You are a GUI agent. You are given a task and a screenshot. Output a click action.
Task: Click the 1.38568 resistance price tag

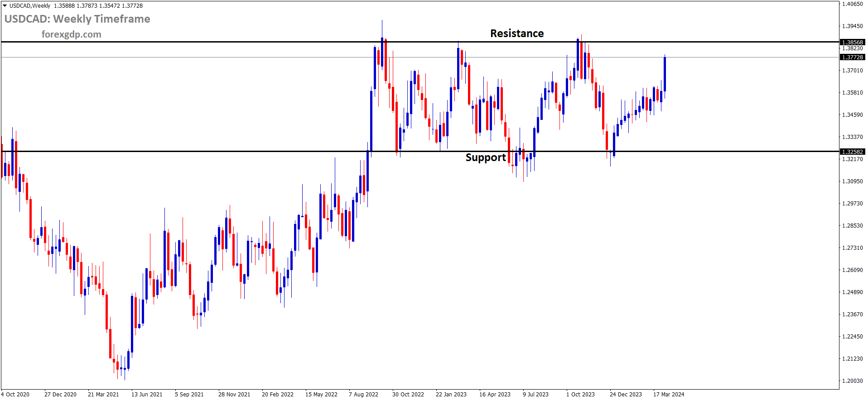click(x=853, y=42)
